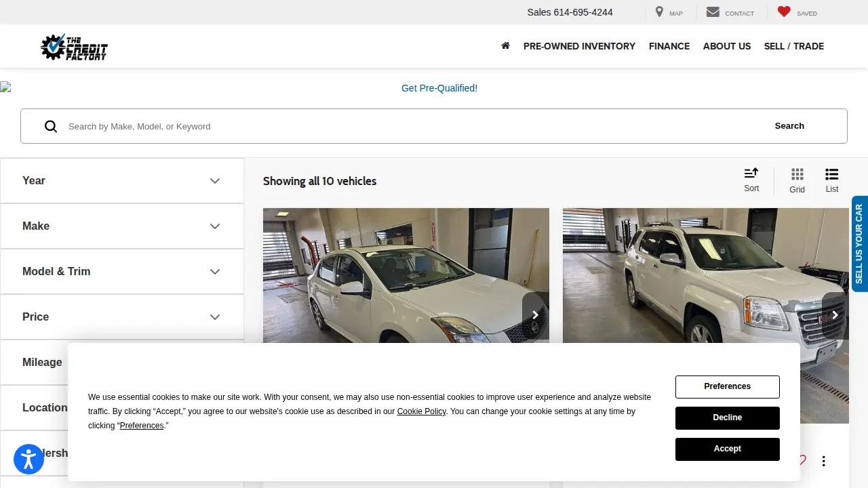This screenshot has width=868, height=488.
Task: Click the search magnifier icon
Action: tap(51, 126)
